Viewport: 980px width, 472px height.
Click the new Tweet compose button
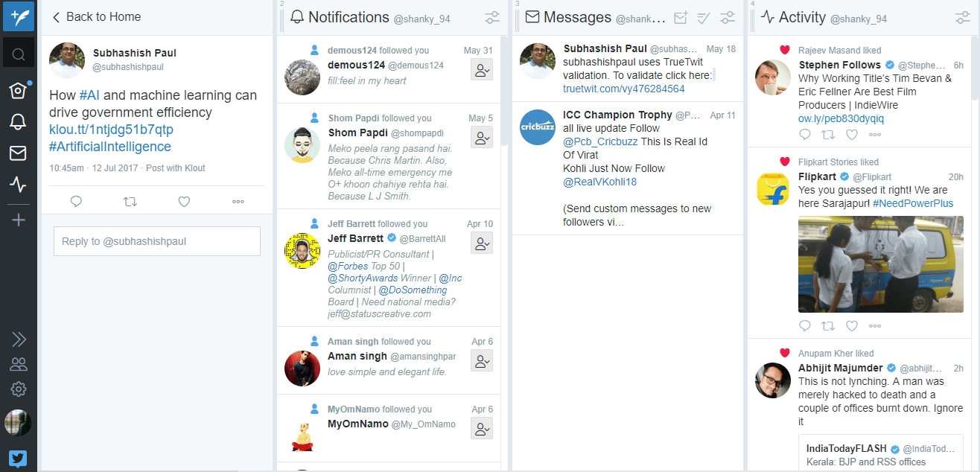[18, 16]
